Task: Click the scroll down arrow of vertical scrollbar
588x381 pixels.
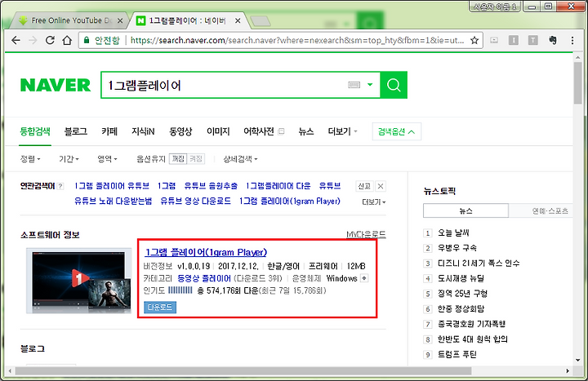Action: tap(577, 360)
